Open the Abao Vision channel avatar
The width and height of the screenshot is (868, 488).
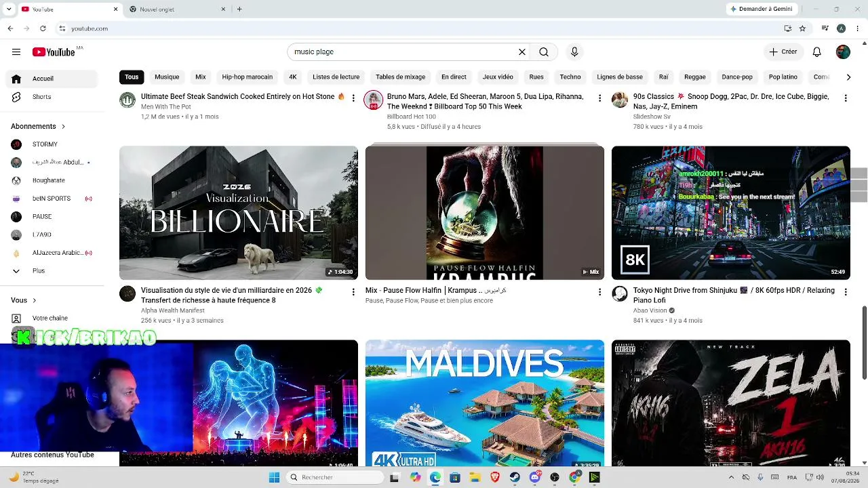620,293
